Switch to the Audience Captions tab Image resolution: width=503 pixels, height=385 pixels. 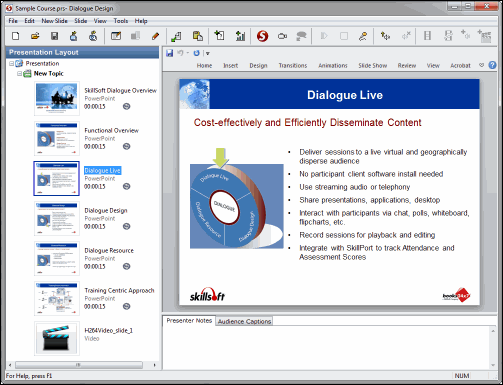point(244,321)
